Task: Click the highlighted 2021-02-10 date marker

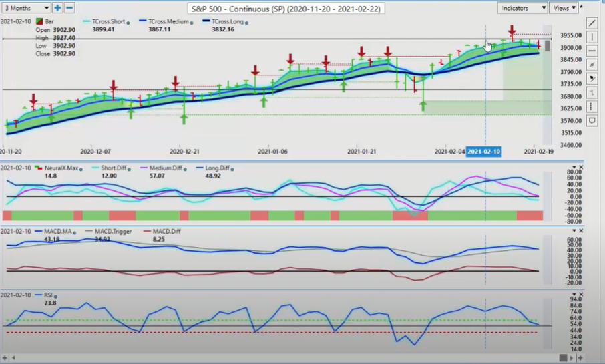Action: (483, 152)
